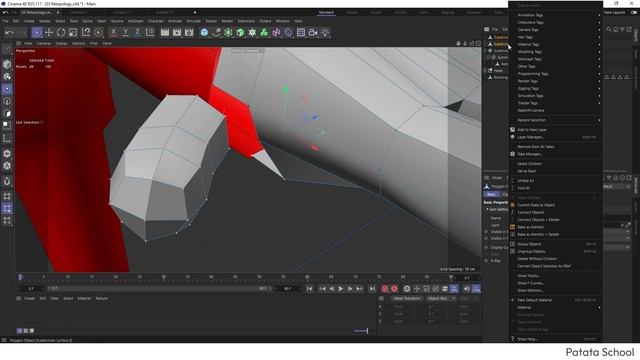
Task: Switch to Model mode in left toolbar
Action: pos(7,64)
